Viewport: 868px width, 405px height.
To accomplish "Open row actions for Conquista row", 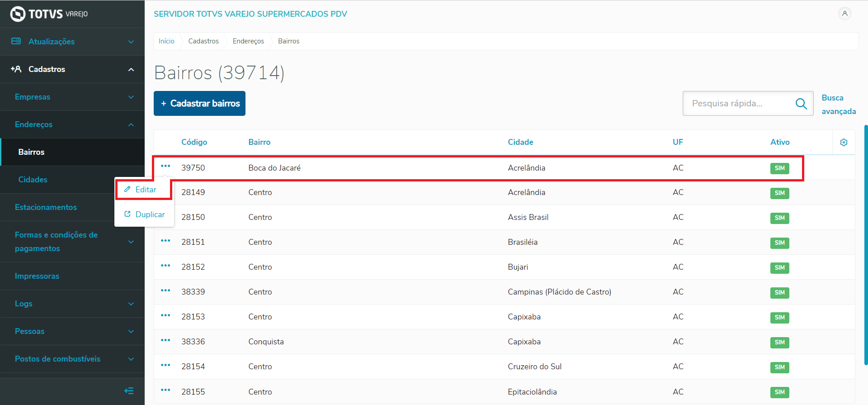I will [x=165, y=340].
